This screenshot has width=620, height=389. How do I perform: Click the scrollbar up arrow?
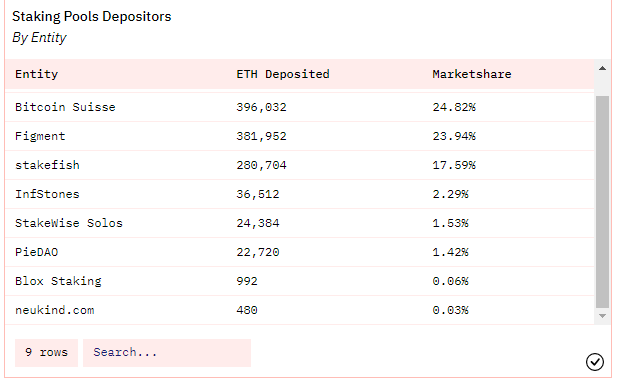[x=602, y=68]
